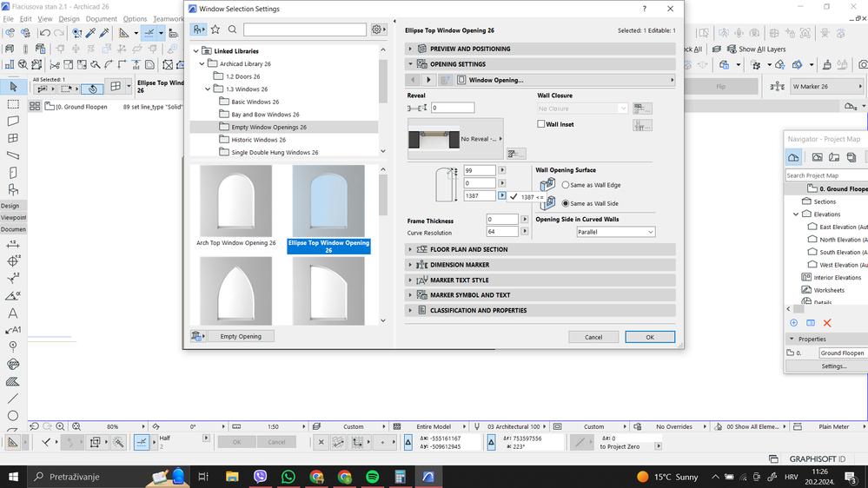The image size is (868, 488).
Task: Click the OK button
Action: tap(649, 337)
